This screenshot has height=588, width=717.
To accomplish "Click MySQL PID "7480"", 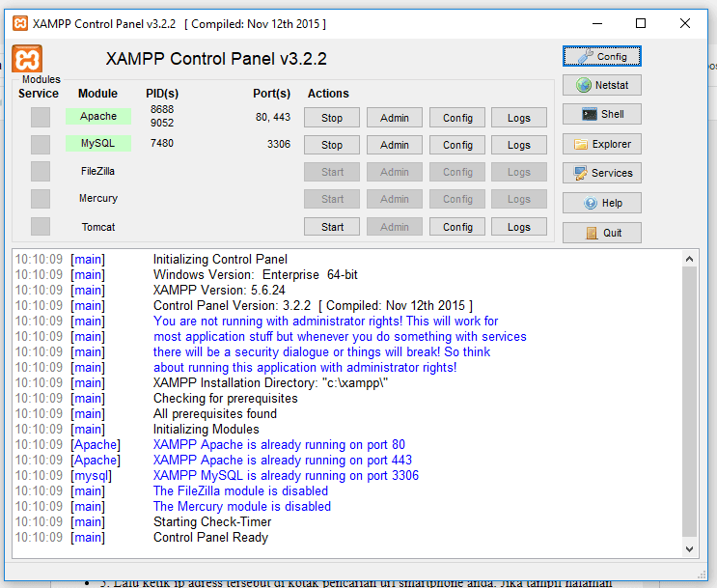I will tap(162, 143).
